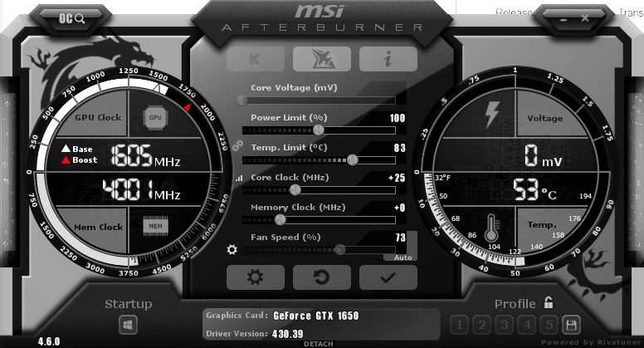Click the thermometer temperature icon
644x348 pixels.
[x=491, y=228]
